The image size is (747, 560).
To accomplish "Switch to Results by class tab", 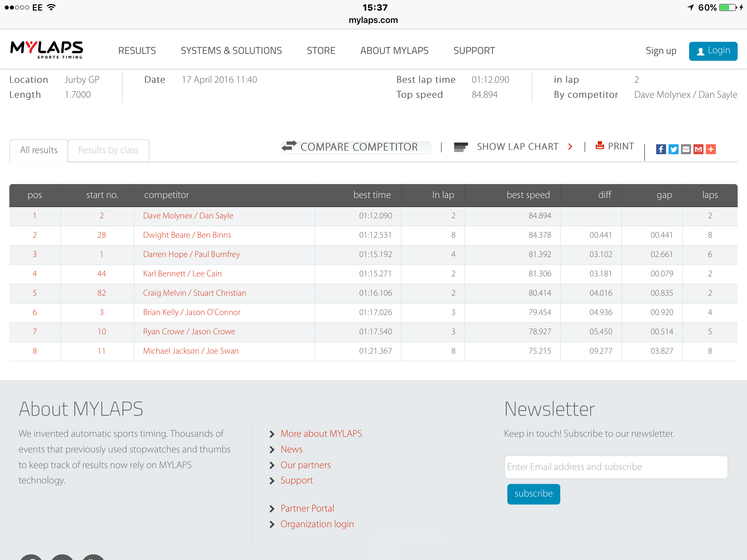I will coord(108,150).
